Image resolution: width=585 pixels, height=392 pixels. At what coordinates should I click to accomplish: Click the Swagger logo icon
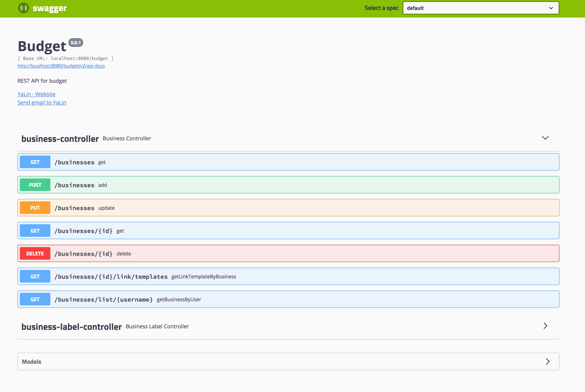[x=23, y=8]
